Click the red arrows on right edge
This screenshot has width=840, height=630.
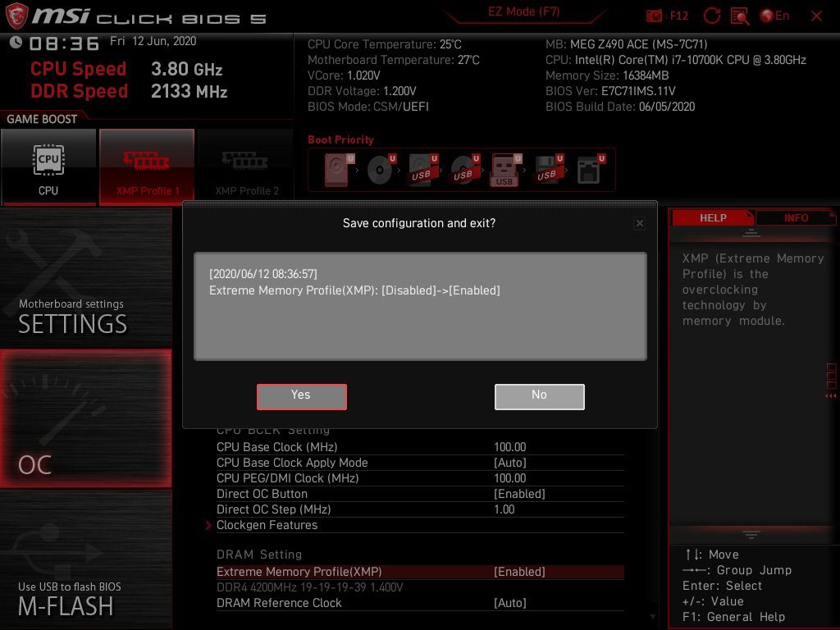pyautogui.click(x=831, y=396)
